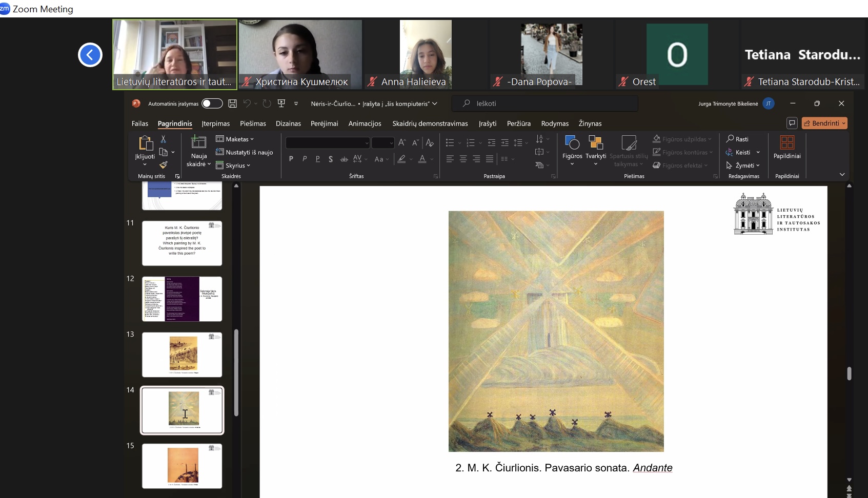Screen dimensions: 868x498
Task: Select the Figūros shapes icon
Action: (572, 143)
